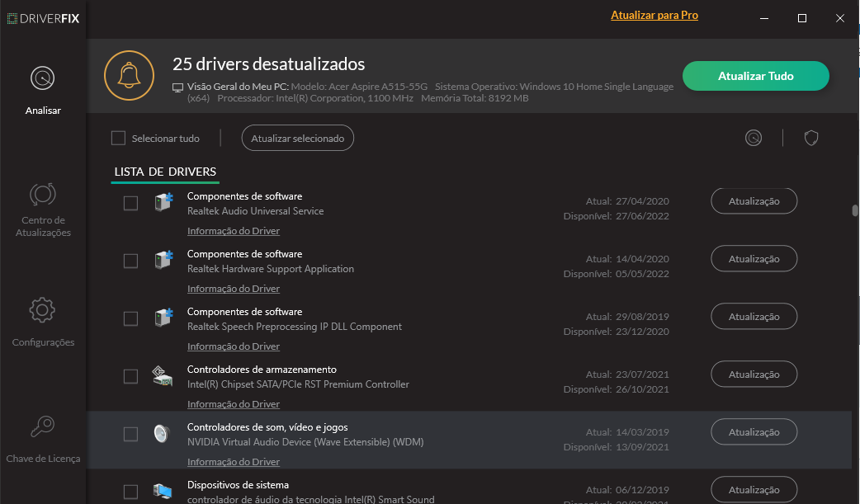
Task: Click the Atualizar selecionado button
Action: (x=298, y=139)
